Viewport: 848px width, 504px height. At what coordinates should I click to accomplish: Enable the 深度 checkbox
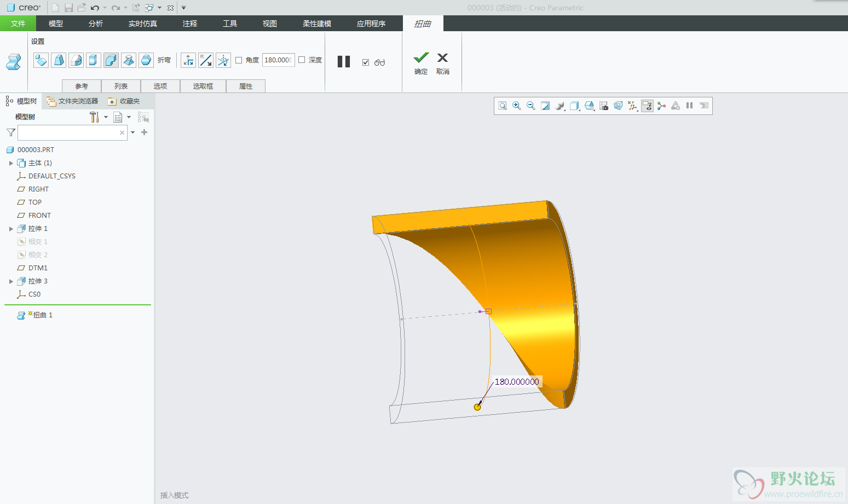tap(302, 60)
